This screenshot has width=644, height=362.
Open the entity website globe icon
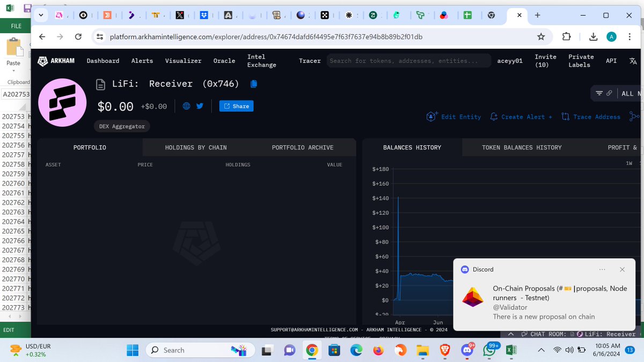click(x=186, y=106)
